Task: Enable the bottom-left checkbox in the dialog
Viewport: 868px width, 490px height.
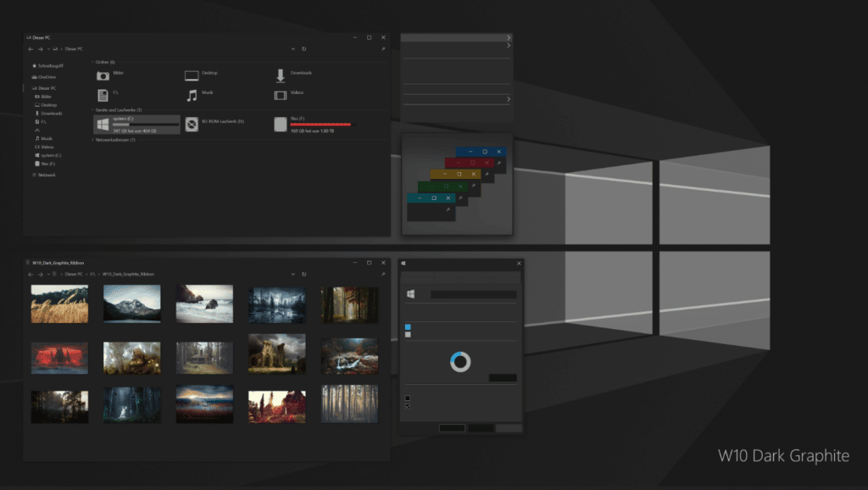Action: [x=407, y=398]
